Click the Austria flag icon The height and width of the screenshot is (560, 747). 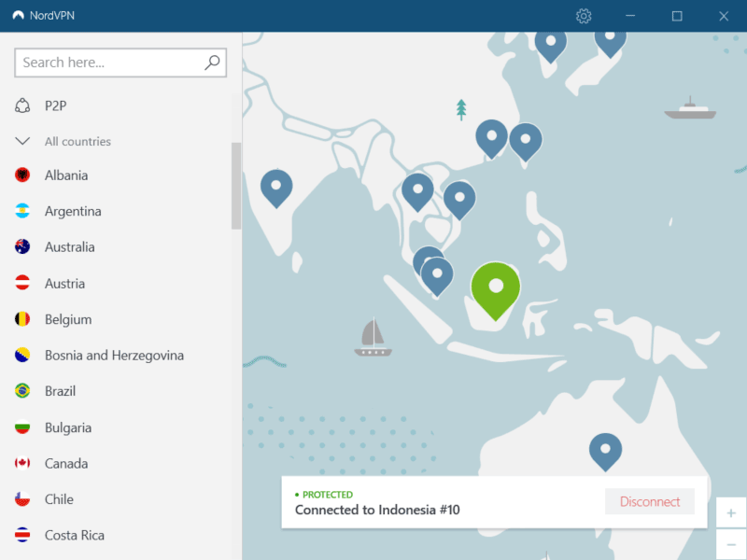click(22, 283)
